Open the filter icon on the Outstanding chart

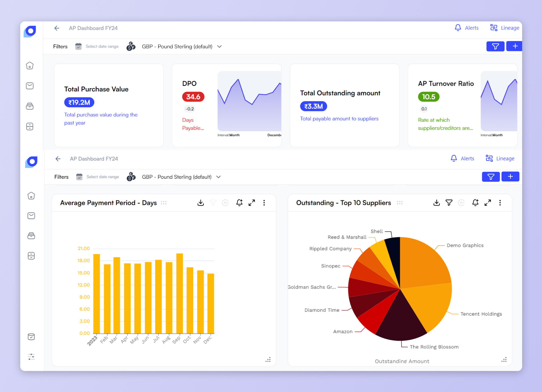point(449,202)
